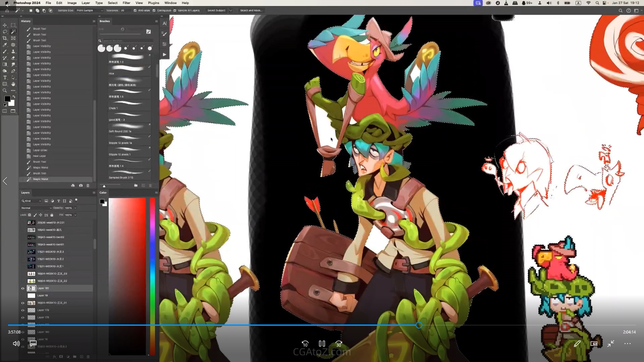Open the layer blend mode Normal dropdown

pos(36,208)
